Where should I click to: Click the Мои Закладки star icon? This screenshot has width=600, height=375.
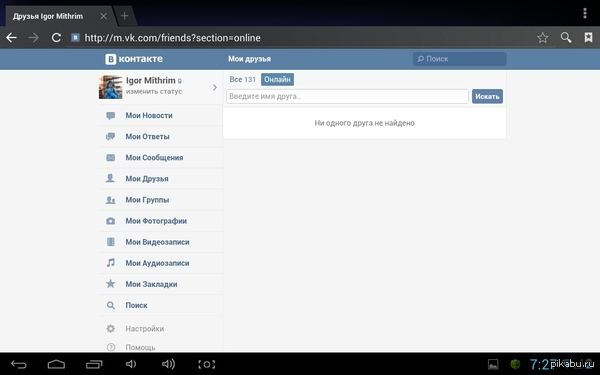111,284
